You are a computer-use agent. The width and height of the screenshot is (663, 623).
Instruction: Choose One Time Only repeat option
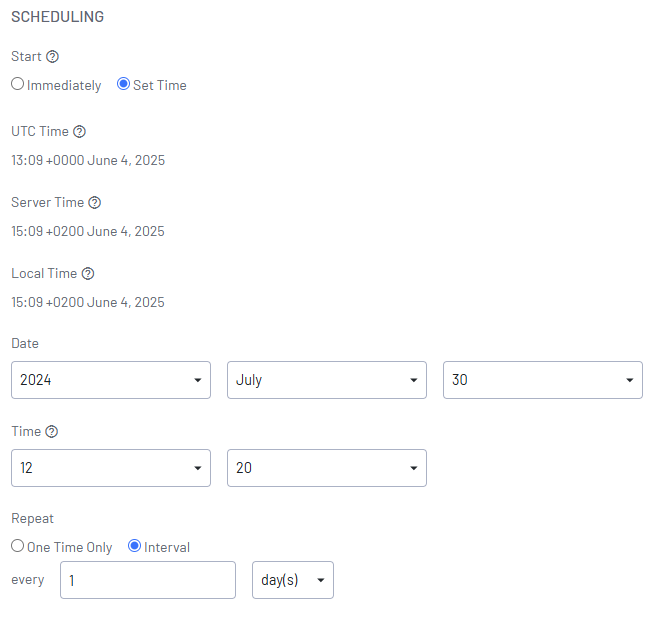click(x=18, y=546)
